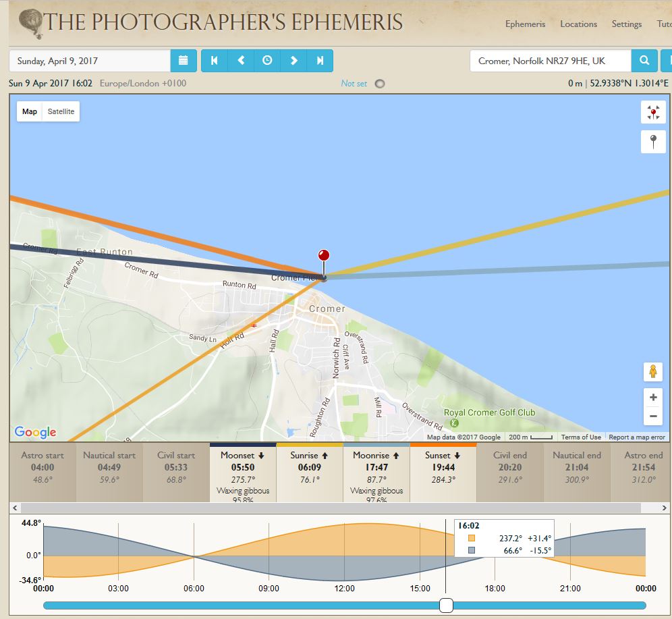Zoom in on the map
The image size is (672, 619).
(x=652, y=397)
